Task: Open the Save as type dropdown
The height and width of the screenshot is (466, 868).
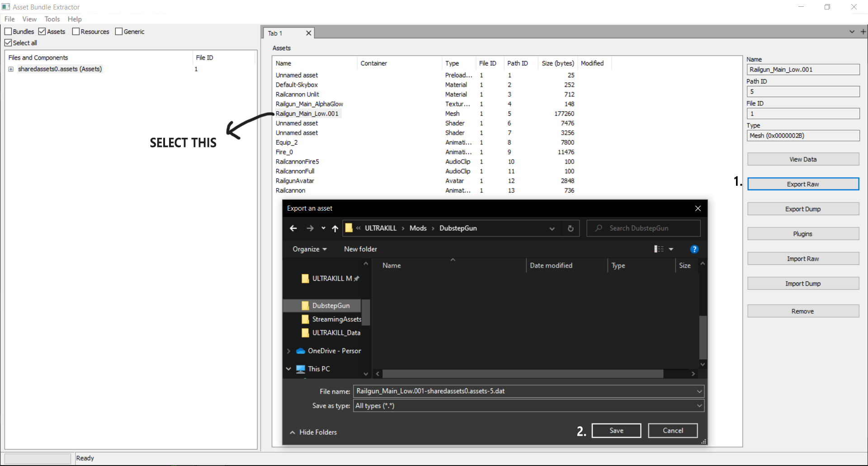Action: 699,405
